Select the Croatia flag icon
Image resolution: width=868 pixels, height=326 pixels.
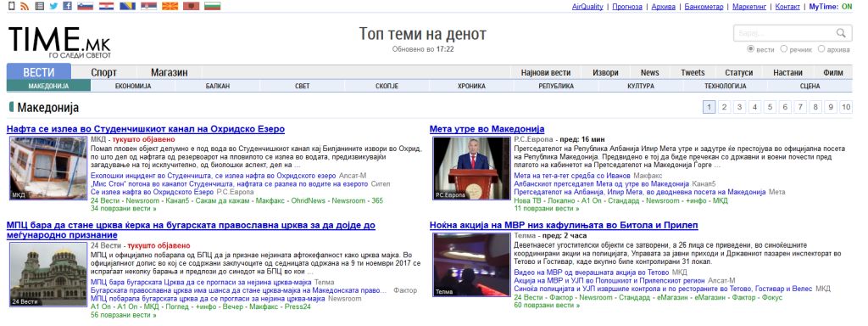tap(106, 6)
